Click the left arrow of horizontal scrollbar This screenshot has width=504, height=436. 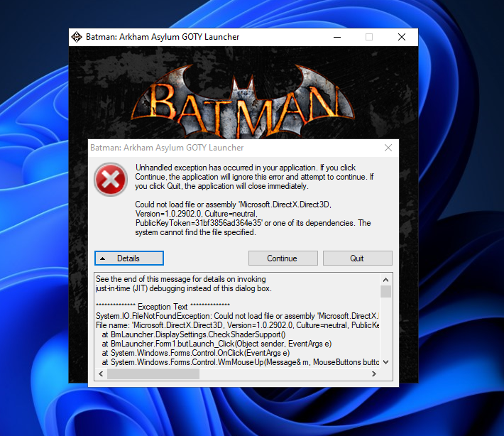pyautogui.click(x=101, y=374)
